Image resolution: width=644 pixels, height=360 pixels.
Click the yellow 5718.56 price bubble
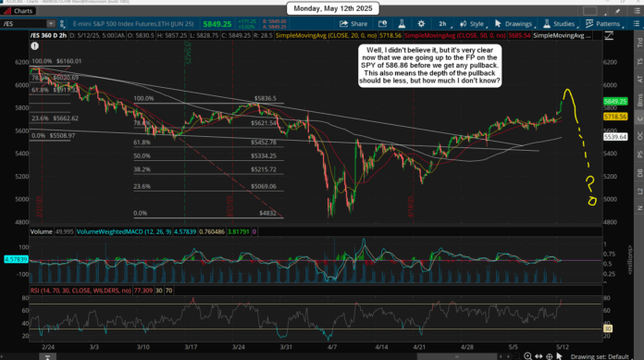[x=615, y=118]
